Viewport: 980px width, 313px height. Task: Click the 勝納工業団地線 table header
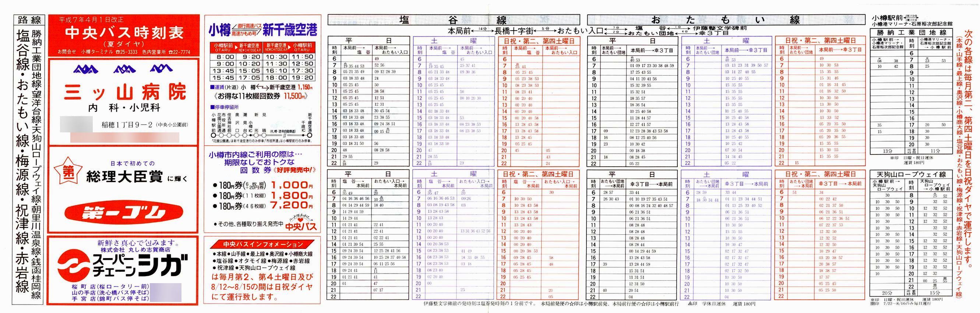pos(911,33)
